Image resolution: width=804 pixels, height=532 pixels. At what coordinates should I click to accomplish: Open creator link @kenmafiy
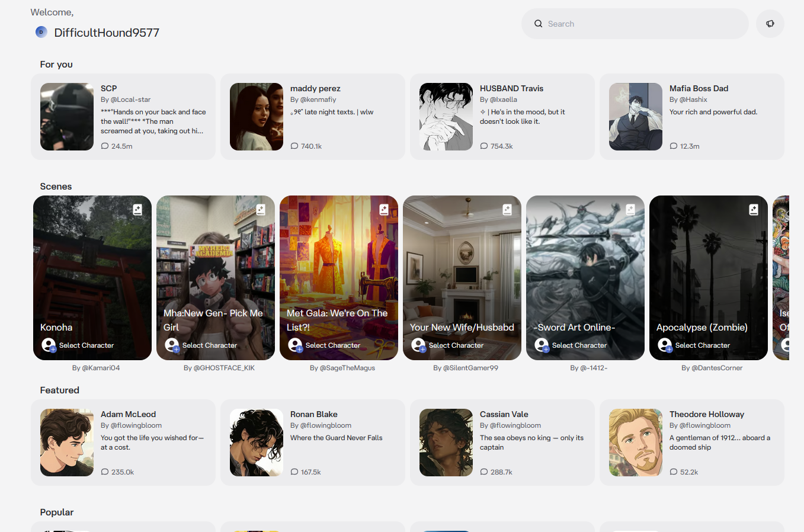tap(318, 100)
